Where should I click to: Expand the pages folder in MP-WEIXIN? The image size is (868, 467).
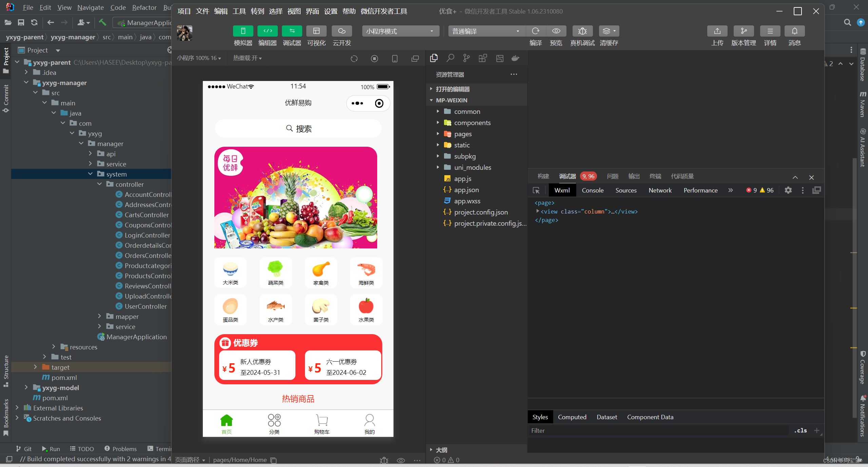[463, 134]
